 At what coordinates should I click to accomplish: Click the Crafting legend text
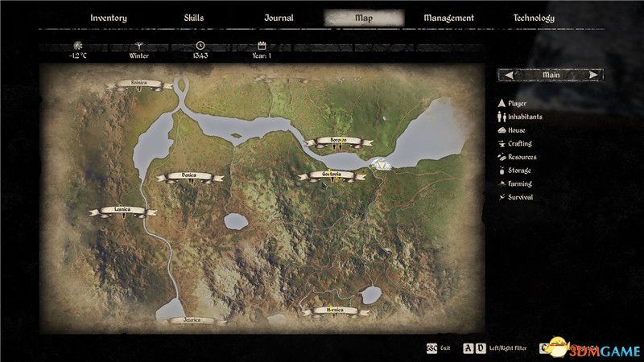tap(520, 144)
